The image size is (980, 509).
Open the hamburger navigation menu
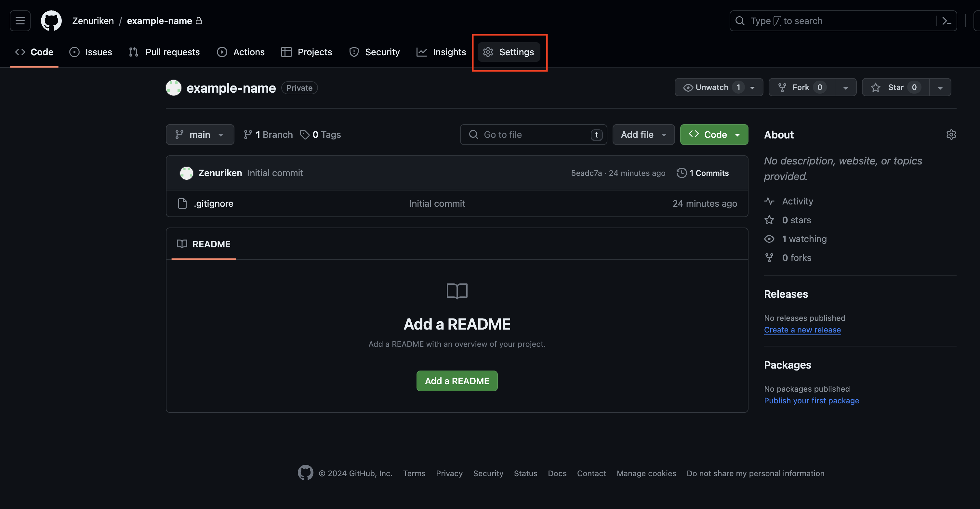coord(20,20)
